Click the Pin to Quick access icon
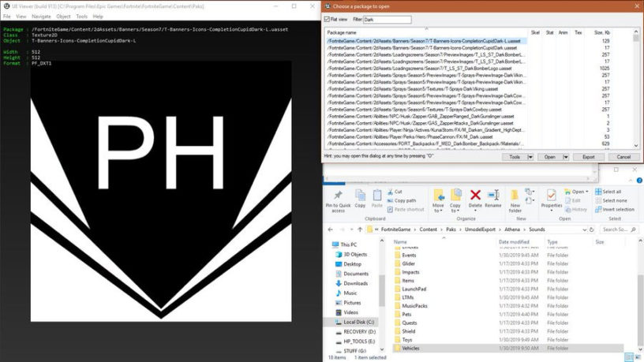The height and width of the screenshot is (362, 644). pos(338,196)
